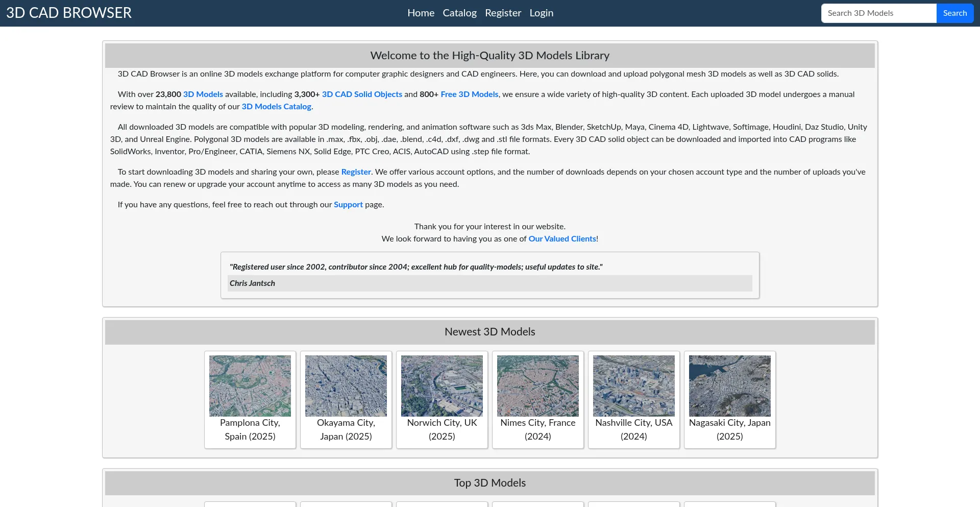Screen dimensions: 980x507
Task: Go to the Home menu item
Action: (421, 13)
